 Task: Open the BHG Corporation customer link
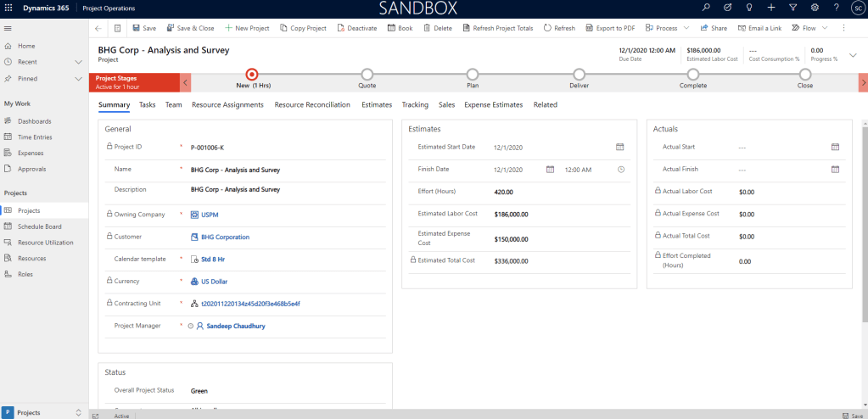point(225,237)
